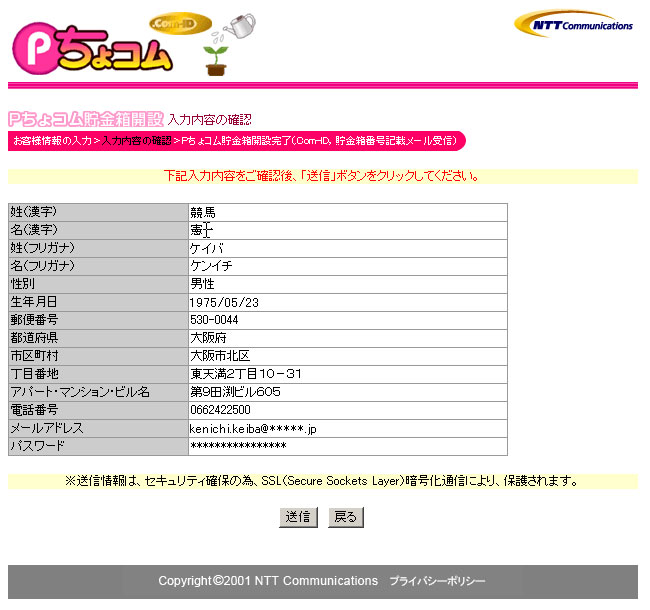Open the プライバシーポリシー link in the footer
The image size is (650, 610).
[x=437, y=581]
